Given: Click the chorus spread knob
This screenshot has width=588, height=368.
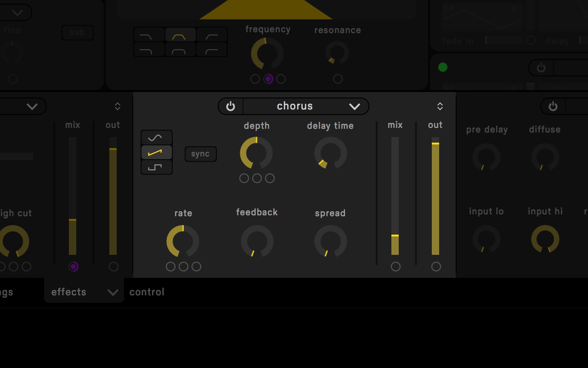Looking at the screenshot, I should click(330, 241).
